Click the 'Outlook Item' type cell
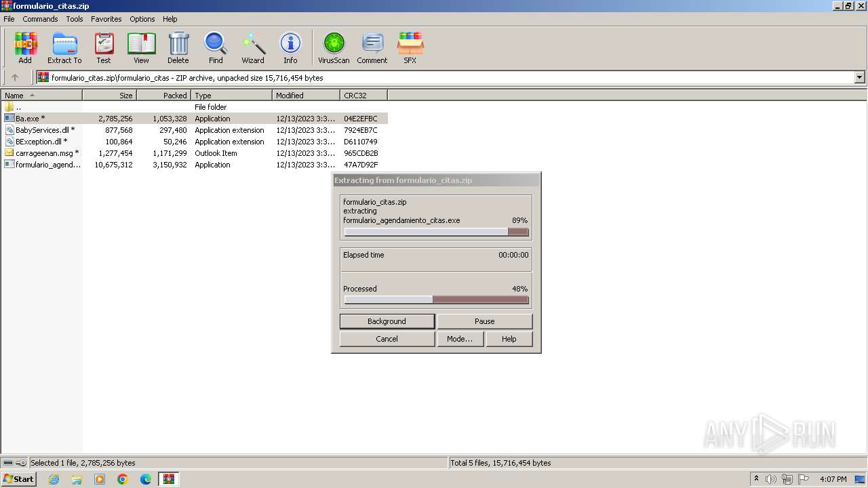This screenshot has width=868, height=488. [216, 153]
